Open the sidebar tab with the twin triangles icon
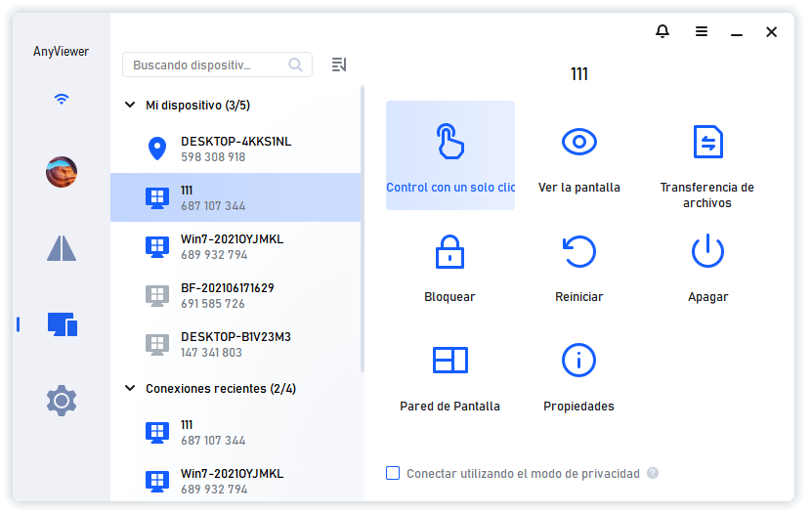This screenshot has height=514, width=812. [x=62, y=248]
